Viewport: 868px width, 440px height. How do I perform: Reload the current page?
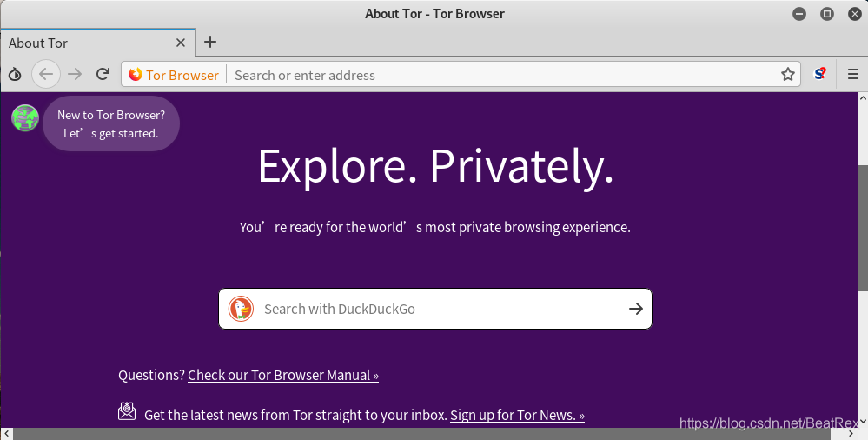click(103, 74)
